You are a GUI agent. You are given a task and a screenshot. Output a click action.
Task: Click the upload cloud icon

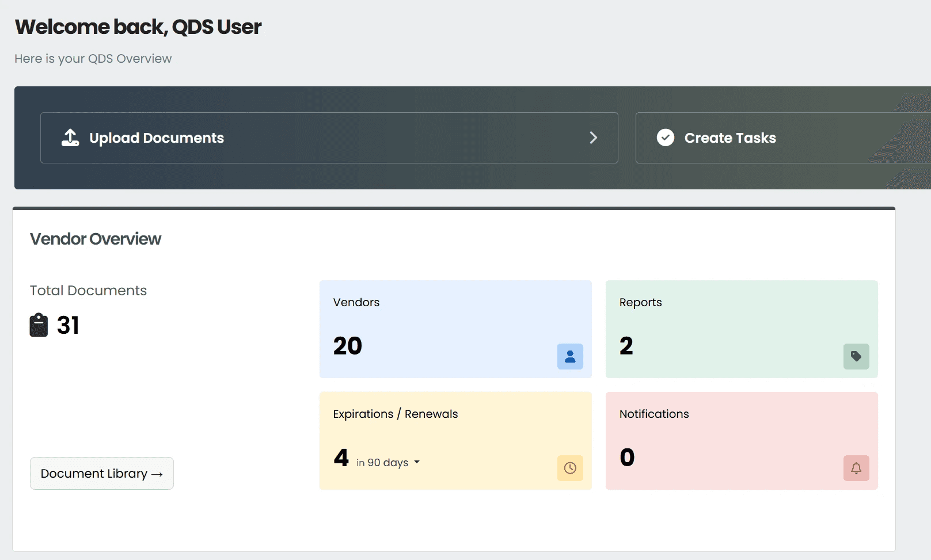coord(70,138)
